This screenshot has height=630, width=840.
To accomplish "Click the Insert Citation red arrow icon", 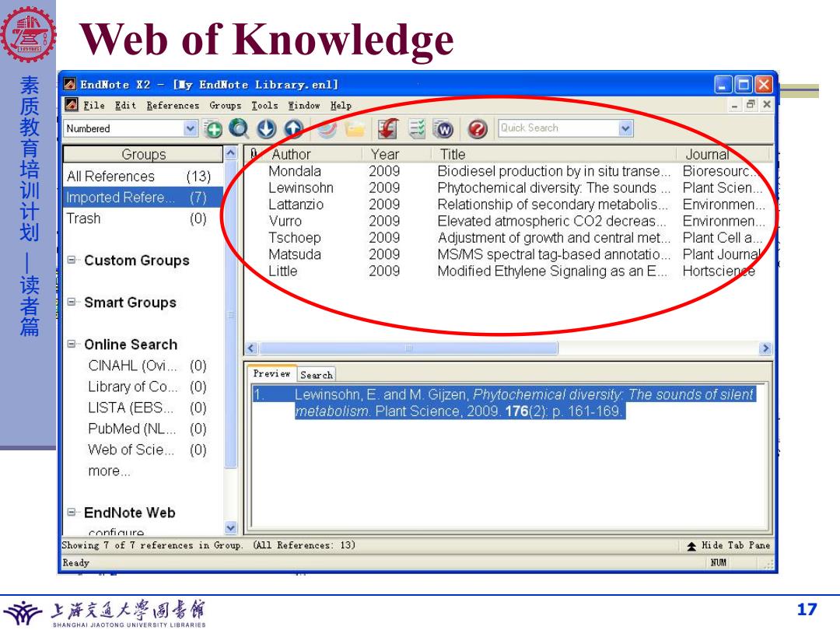I will tap(388, 128).
